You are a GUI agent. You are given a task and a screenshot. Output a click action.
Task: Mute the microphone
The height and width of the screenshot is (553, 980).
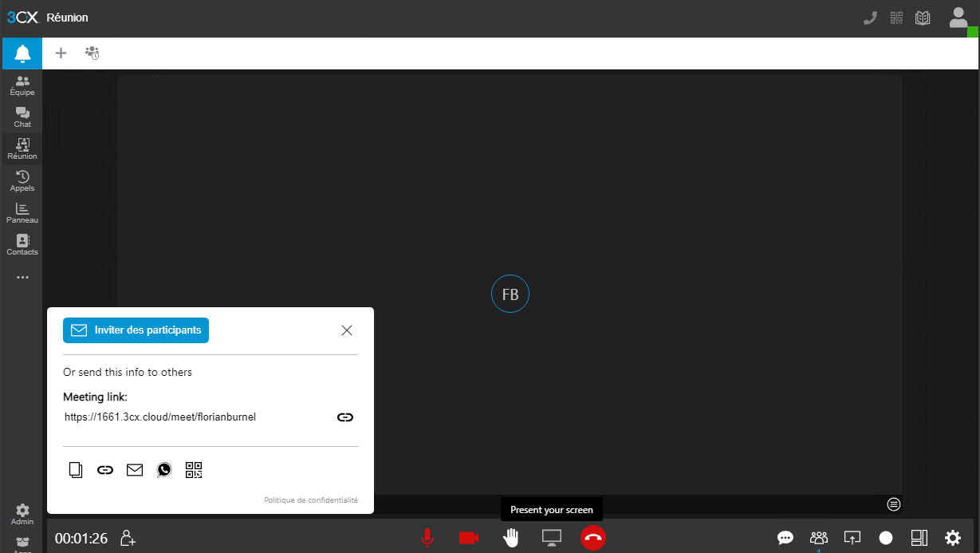tap(427, 538)
